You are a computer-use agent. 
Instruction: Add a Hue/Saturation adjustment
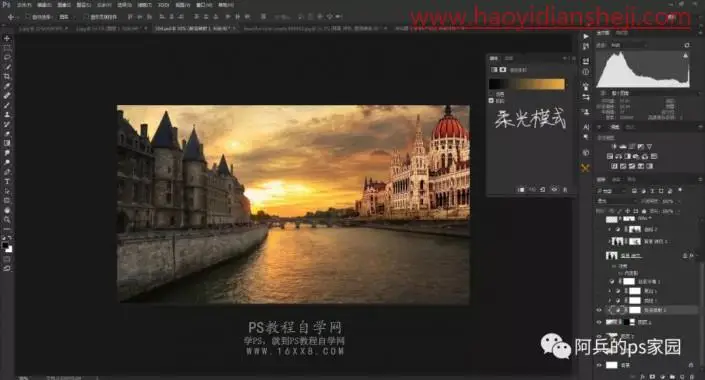coord(610,156)
